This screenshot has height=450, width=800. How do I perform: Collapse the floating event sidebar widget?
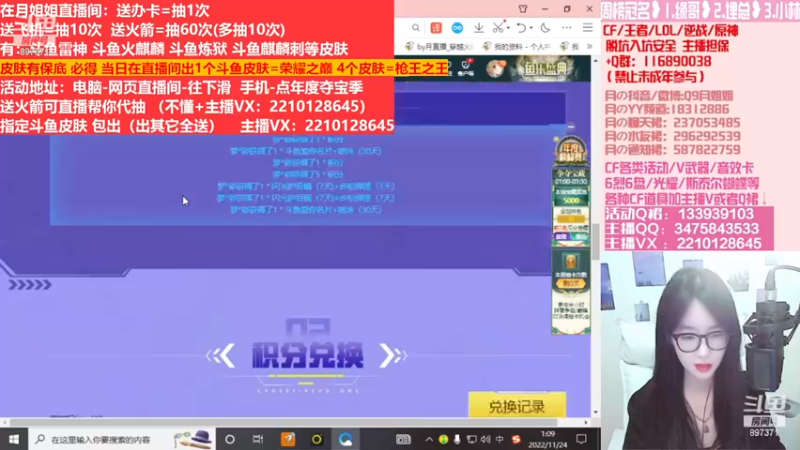(571, 127)
